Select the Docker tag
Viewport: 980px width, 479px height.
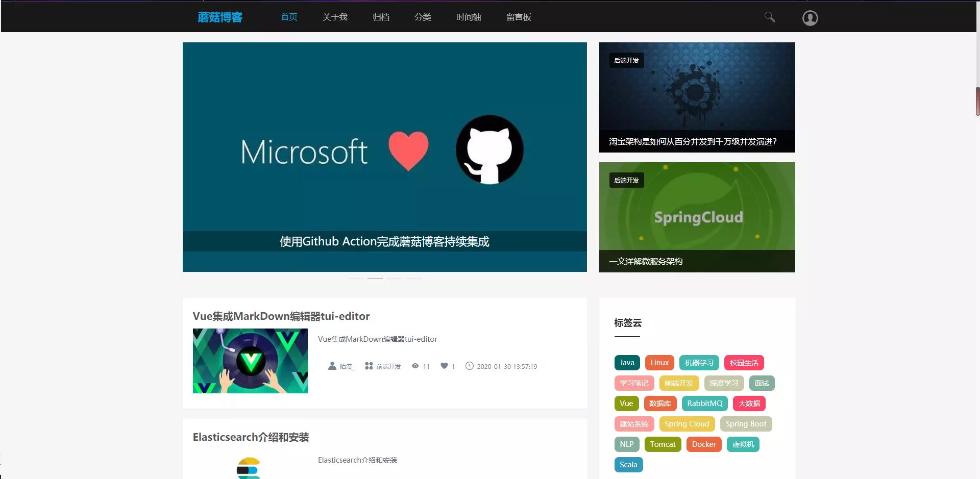[704, 444]
